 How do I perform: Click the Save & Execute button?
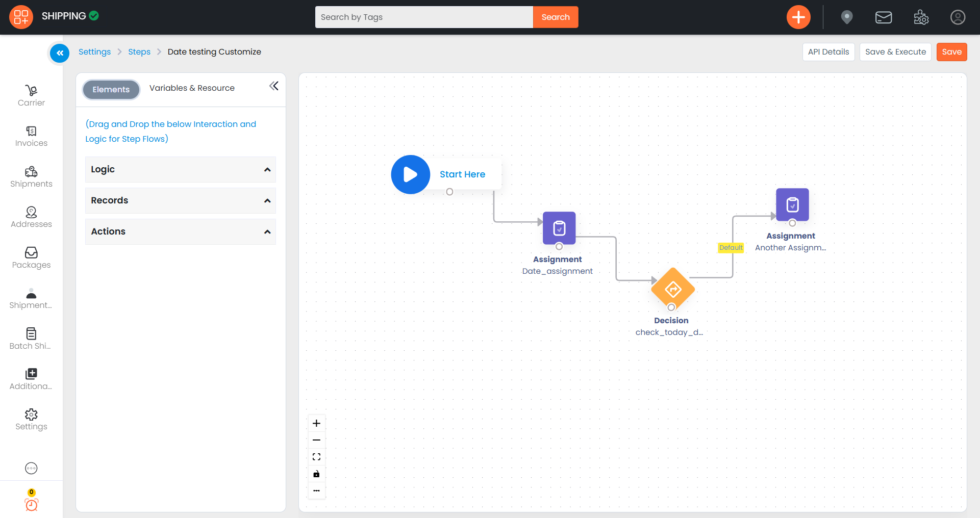tap(895, 52)
